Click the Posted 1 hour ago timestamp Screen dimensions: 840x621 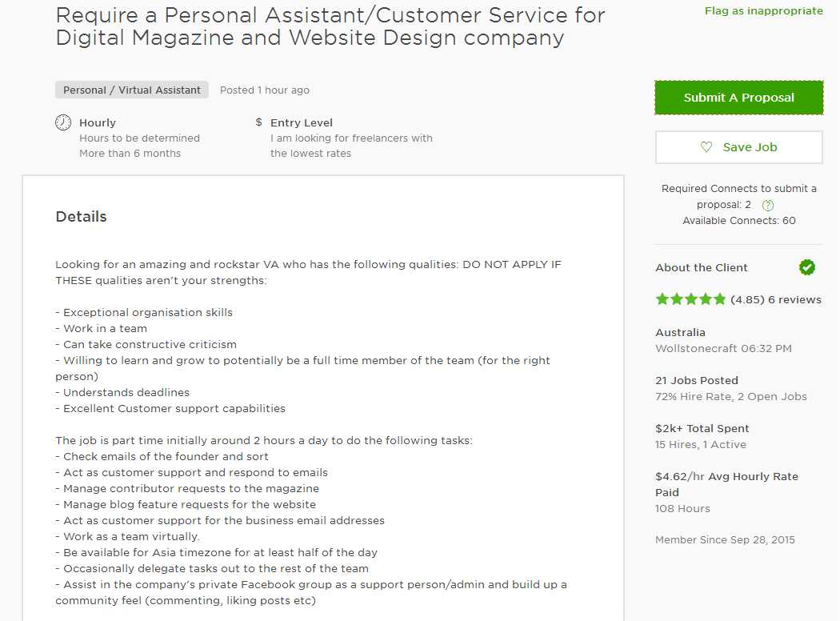pyautogui.click(x=265, y=90)
